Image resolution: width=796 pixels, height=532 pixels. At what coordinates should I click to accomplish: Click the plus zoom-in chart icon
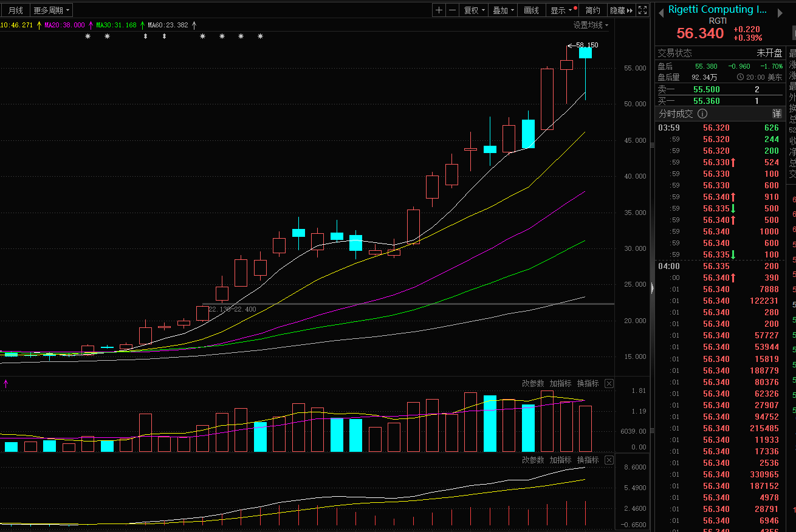click(439, 10)
